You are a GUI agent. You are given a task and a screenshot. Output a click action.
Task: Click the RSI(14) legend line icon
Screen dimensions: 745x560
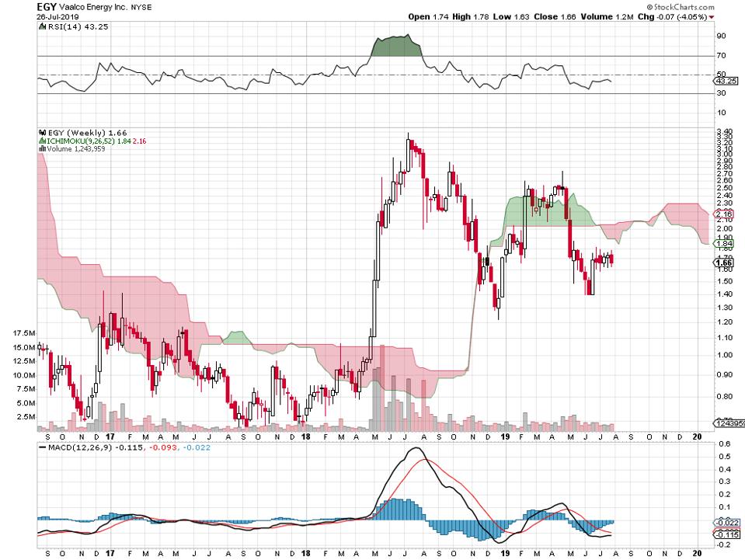click(42, 27)
